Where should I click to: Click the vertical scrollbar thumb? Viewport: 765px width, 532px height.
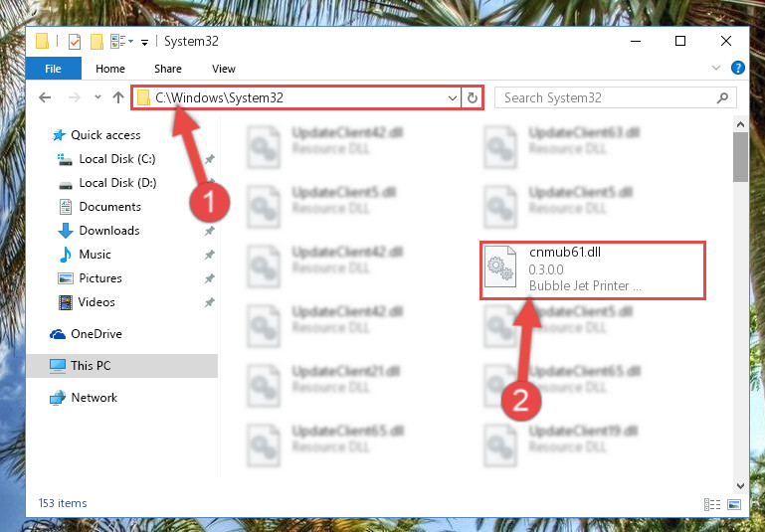[x=740, y=157]
